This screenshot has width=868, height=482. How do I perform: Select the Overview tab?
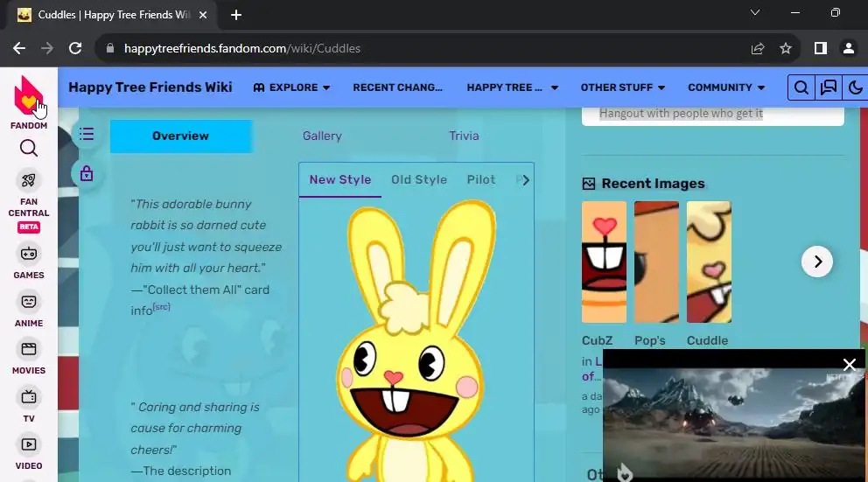pos(180,136)
